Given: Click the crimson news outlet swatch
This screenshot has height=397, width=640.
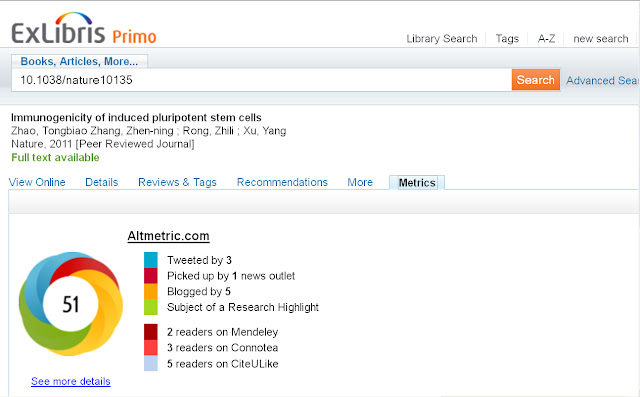Looking at the screenshot, I should click(151, 276).
